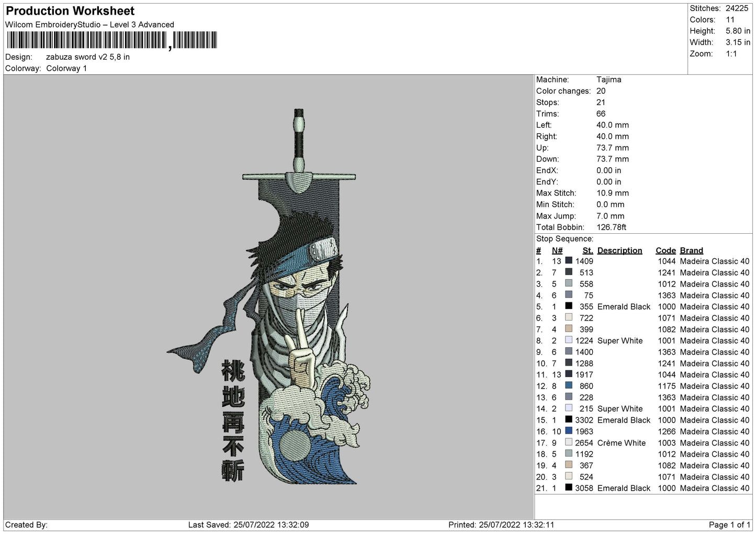Click the stitch count 1409 in row 1
This screenshot has height=534, width=756.
pyautogui.click(x=584, y=261)
